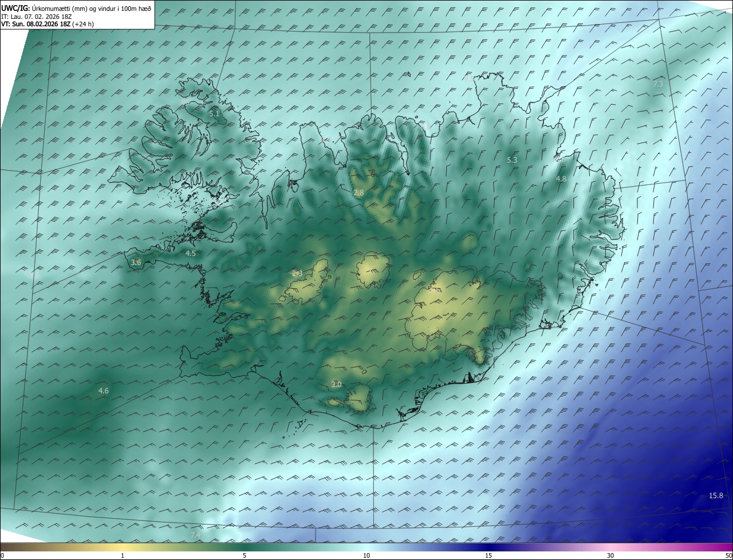Click the colorbar tick label 10
This screenshot has height=560, width=733.
(366, 555)
